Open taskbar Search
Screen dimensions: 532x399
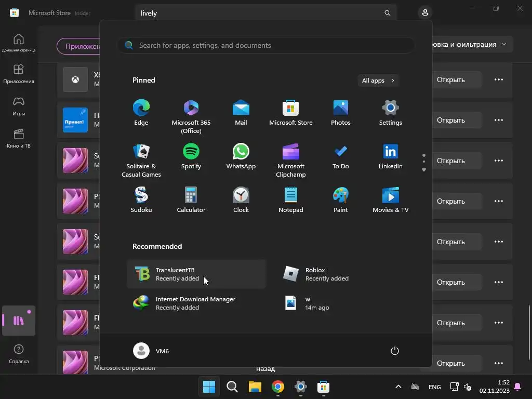(232, 387)
